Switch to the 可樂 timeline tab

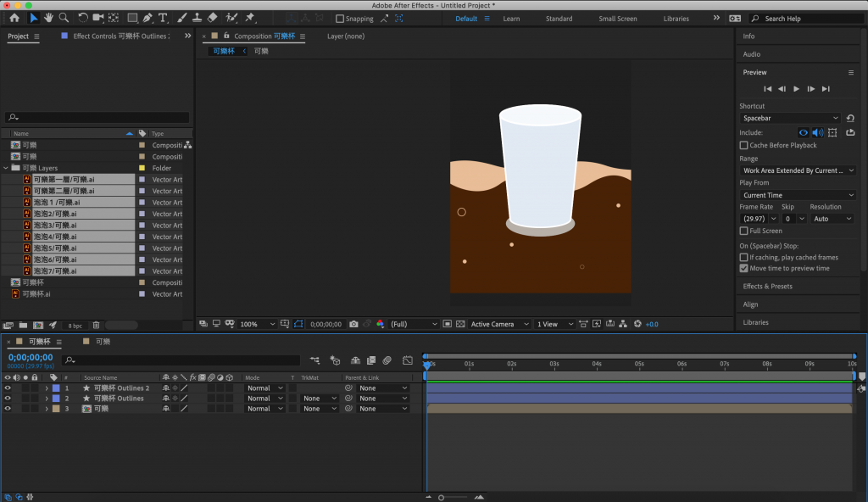click(x=102, y=341)
